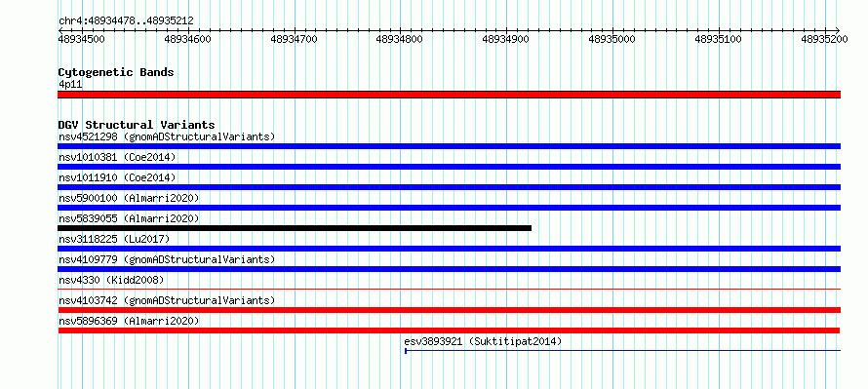Screen dimensions: 868x389
Task: Click ruler position 48935200
Action: point(825,39)
